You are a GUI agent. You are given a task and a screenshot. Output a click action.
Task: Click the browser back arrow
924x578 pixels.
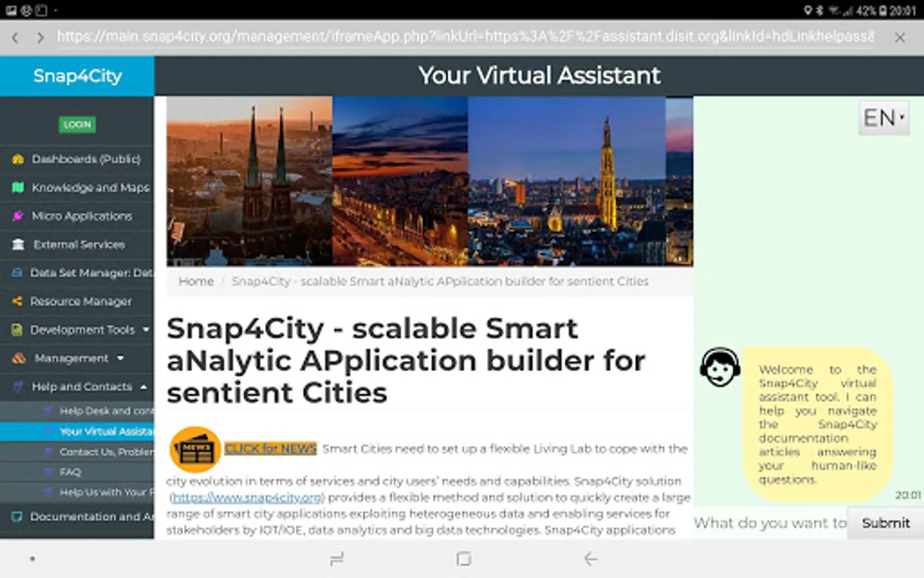pos(15,38)
